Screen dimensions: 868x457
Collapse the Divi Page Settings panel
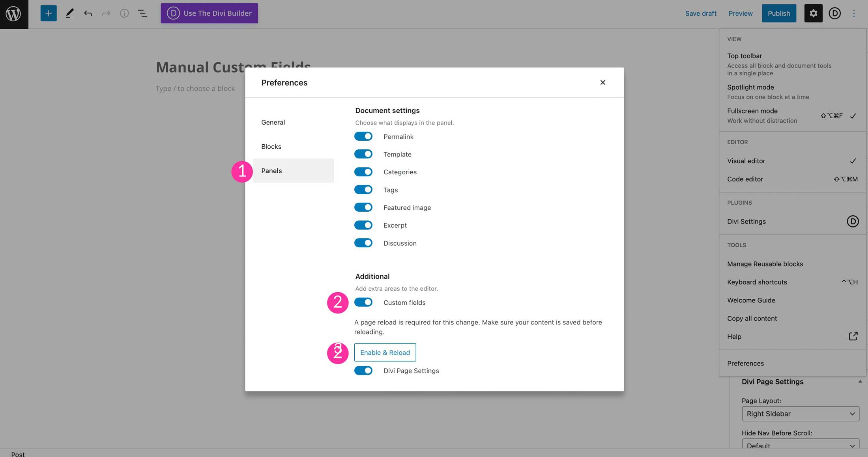tap(861, 381)
